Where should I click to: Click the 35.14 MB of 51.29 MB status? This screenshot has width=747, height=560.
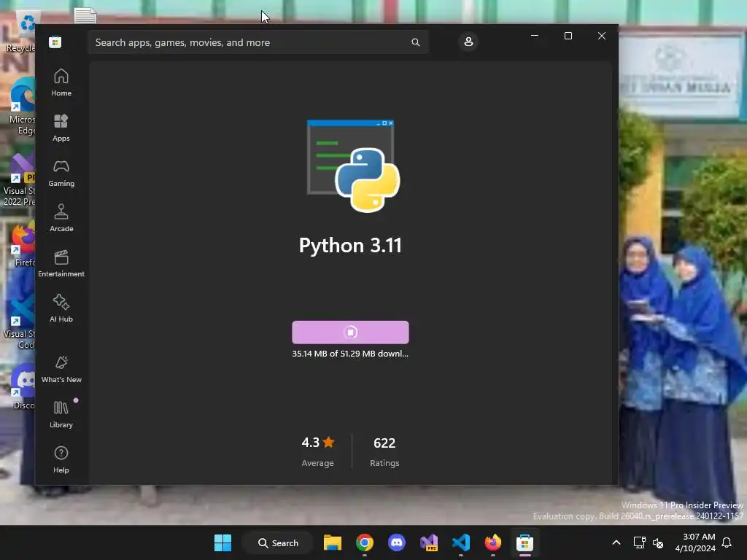[350, 354]
